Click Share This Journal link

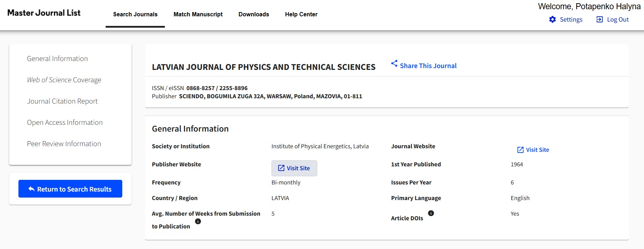point(428,66)
